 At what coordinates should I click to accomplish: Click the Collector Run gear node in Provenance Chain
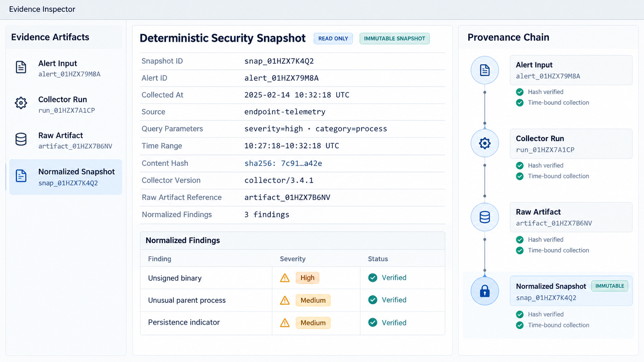pos(485,143)
